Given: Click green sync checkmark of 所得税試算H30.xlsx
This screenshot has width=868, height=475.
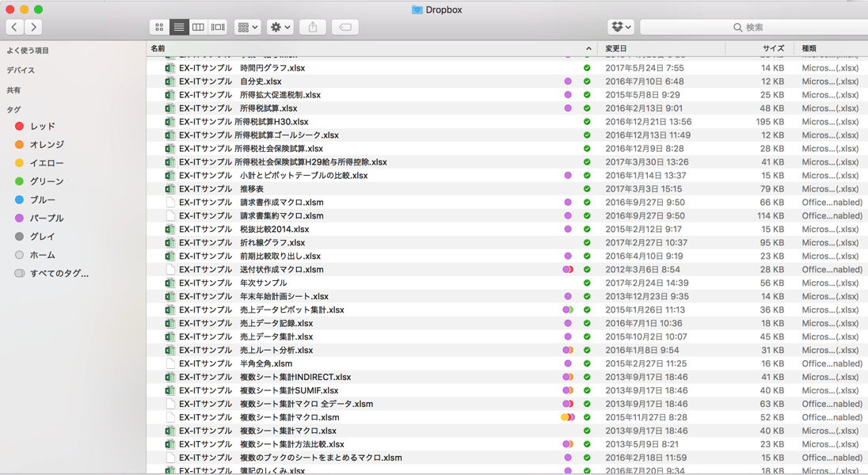Looking at the screenshot, I should 587,122.
